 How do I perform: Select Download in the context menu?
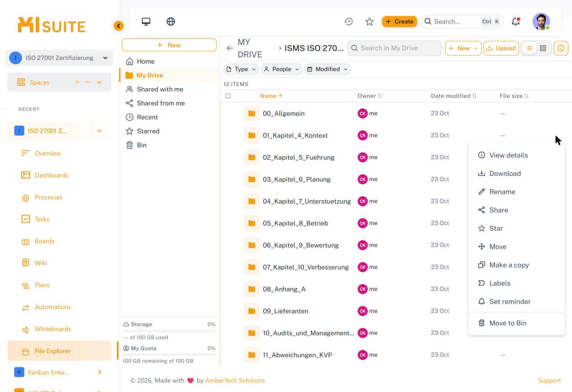click(x=516, y=173)
